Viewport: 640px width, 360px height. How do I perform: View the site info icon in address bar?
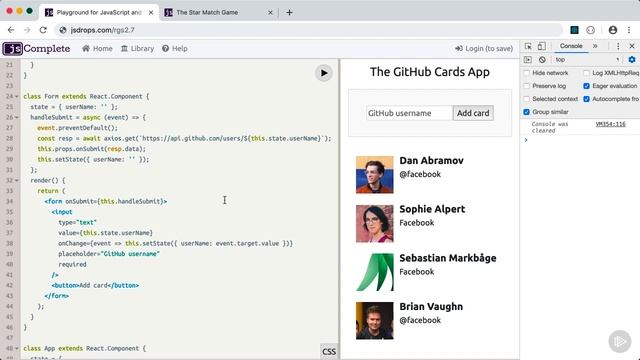[x=62, y=30]
